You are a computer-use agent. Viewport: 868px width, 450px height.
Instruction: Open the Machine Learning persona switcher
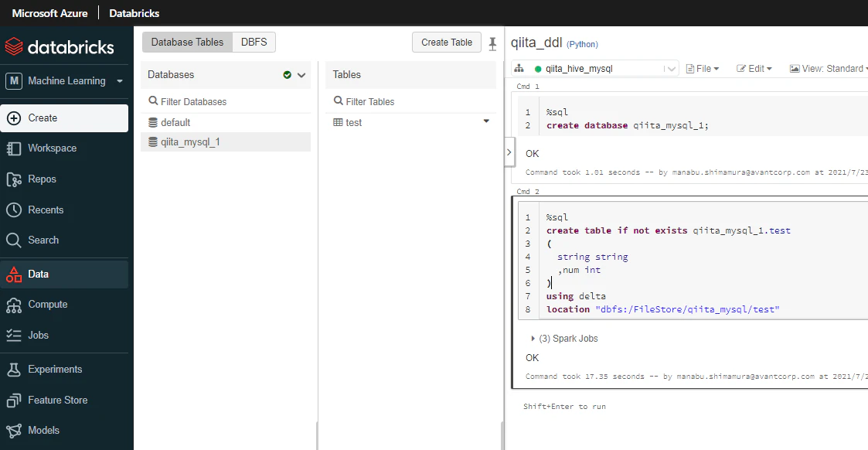pyautogui.click(x=65, y=81)
